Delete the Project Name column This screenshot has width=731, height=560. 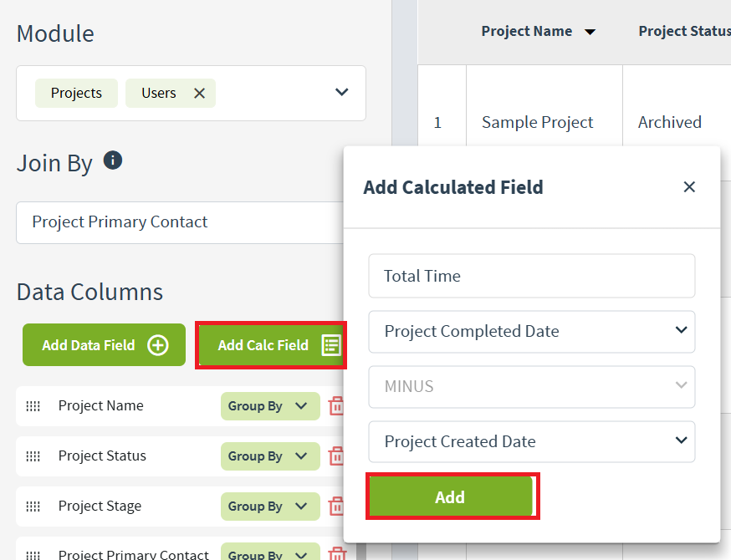point(336,406)
